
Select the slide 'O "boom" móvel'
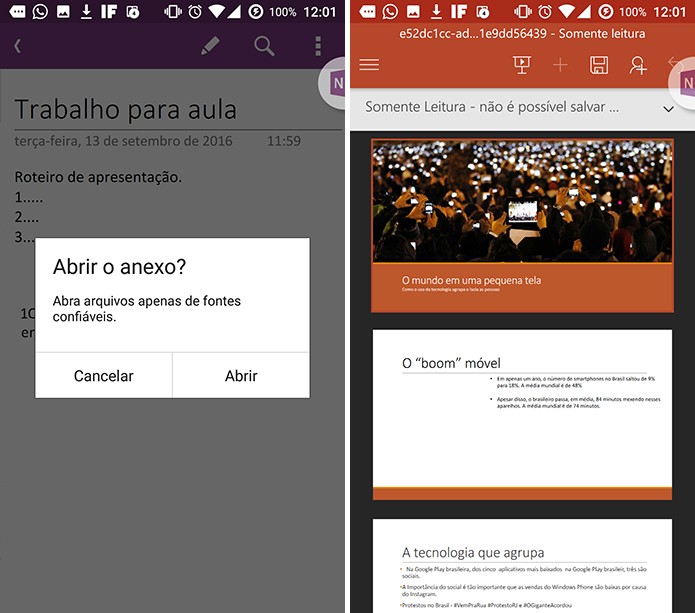click(522, 414)
